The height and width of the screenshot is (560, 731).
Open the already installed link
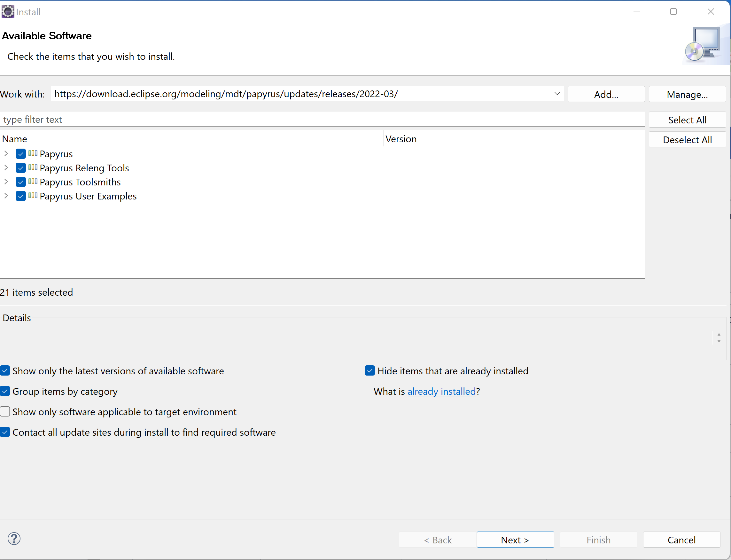441,391
